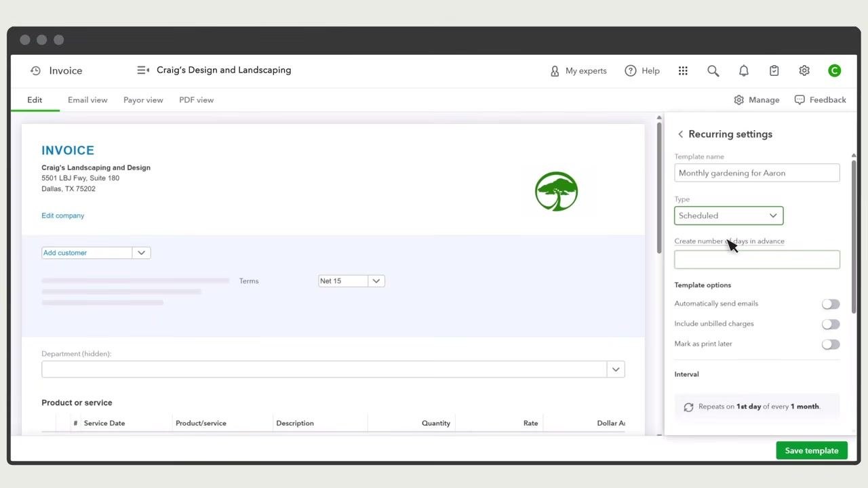Click the Create days in advance field

click(757, 260)
